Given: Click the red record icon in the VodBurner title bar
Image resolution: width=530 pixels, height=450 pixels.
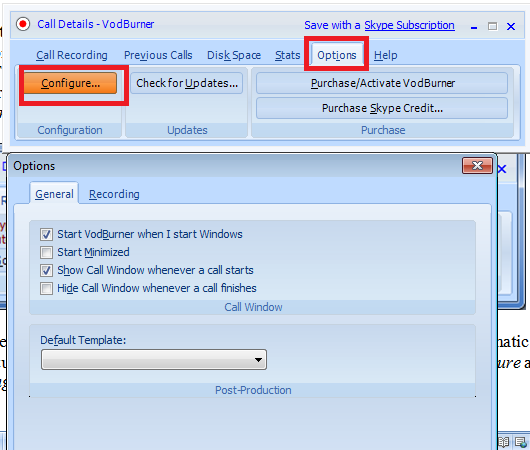Looking at the screenshot, I should [x=23, y=24].
